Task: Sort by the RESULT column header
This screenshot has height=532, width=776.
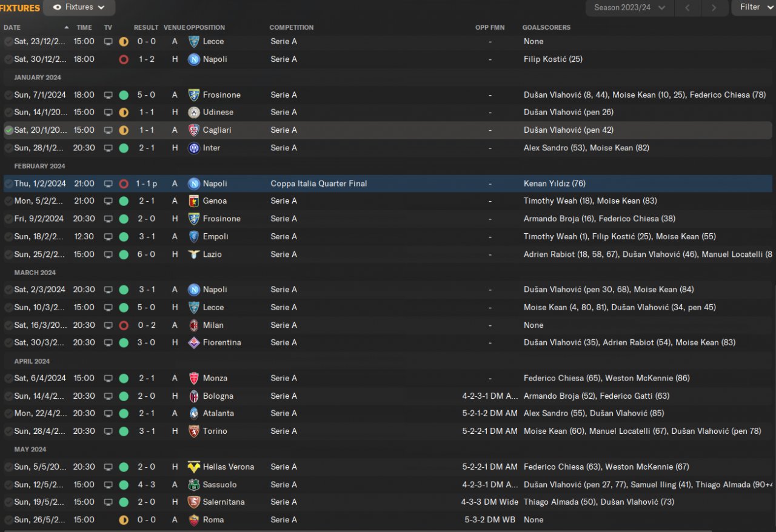Action: 146,27
